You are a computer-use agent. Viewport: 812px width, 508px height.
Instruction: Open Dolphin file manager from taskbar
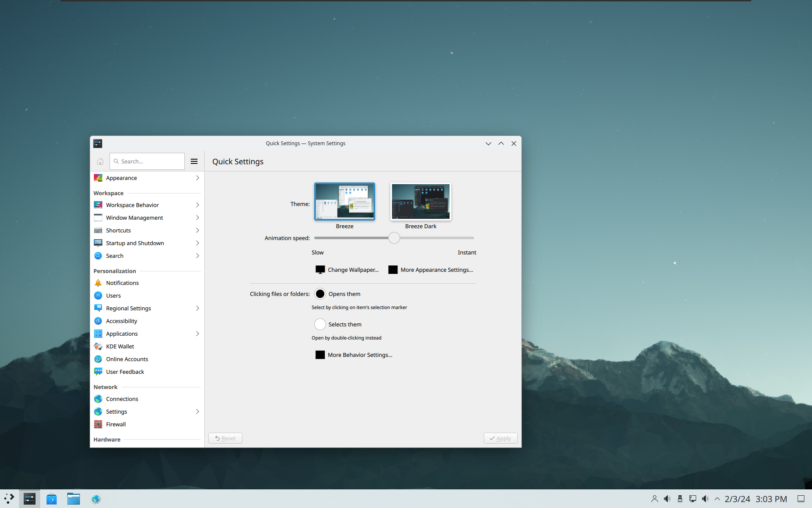tap(74, 499)
